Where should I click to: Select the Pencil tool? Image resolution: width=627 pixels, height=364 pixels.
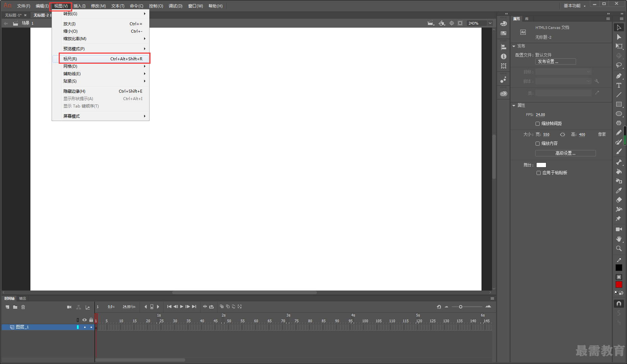619,132
